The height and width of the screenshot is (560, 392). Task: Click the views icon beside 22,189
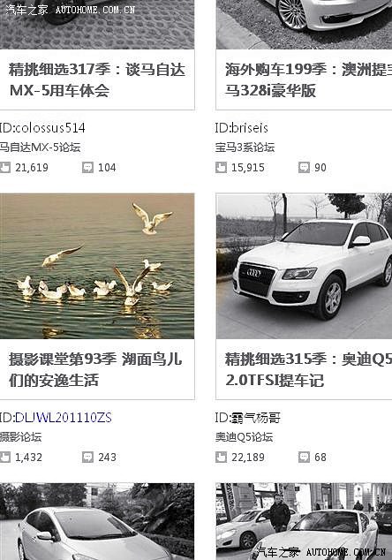click(221, 458)
